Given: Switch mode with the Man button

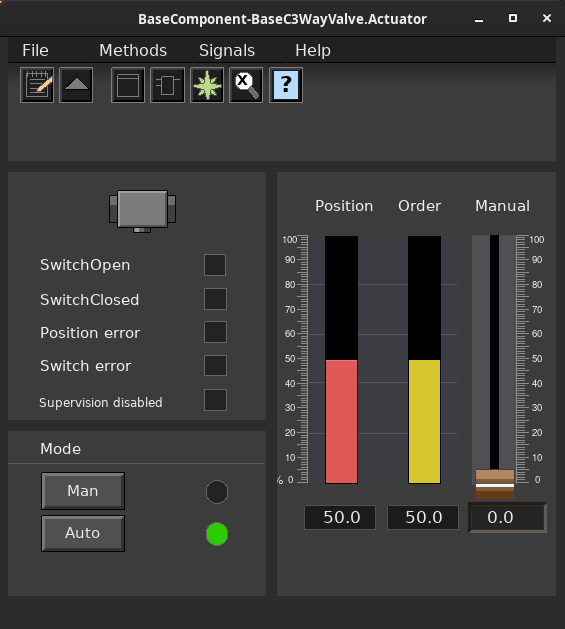Looking at the screenshot, I should coord(83,491).
